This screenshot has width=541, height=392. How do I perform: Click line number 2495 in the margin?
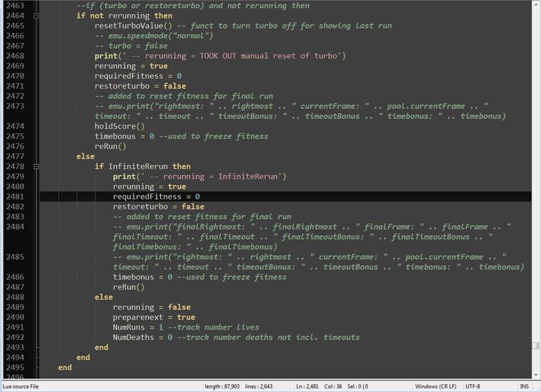14,368
